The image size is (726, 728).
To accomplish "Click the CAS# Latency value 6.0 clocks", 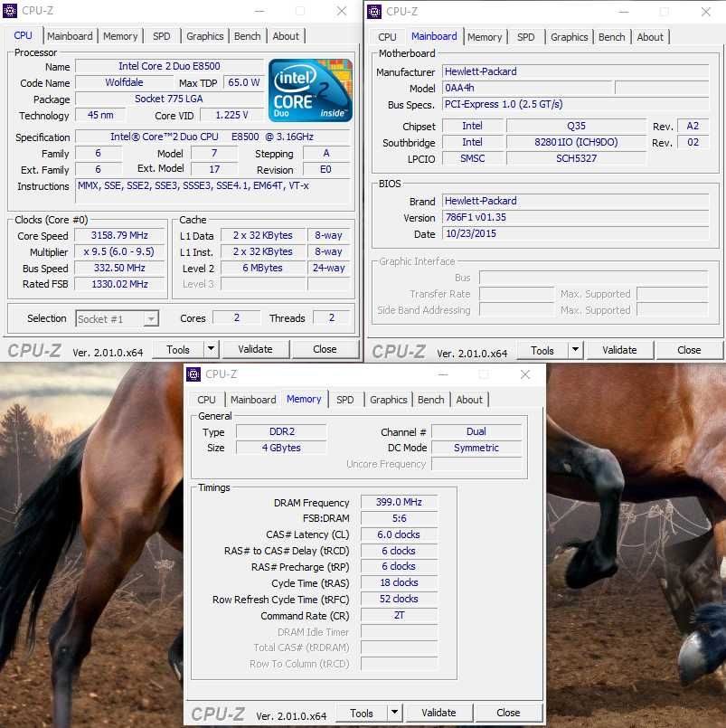I will [x=400, y=534].
